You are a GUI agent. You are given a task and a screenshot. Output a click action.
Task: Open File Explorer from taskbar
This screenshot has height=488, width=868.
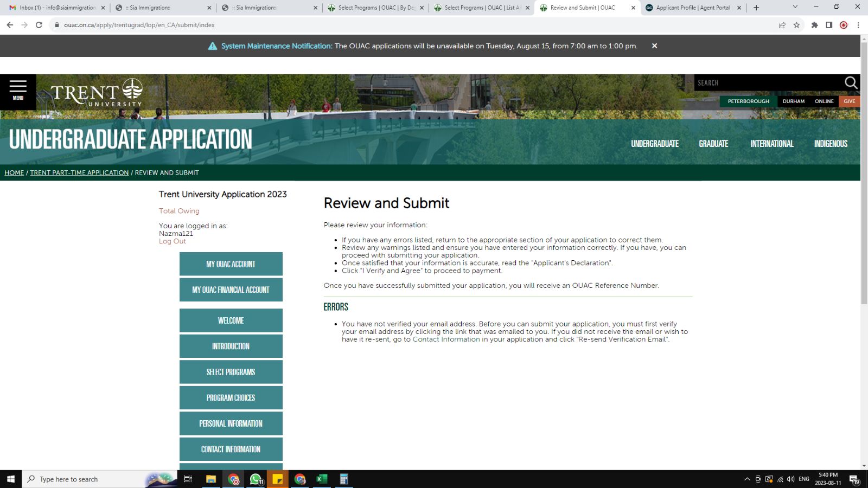[x=211, y=479]
